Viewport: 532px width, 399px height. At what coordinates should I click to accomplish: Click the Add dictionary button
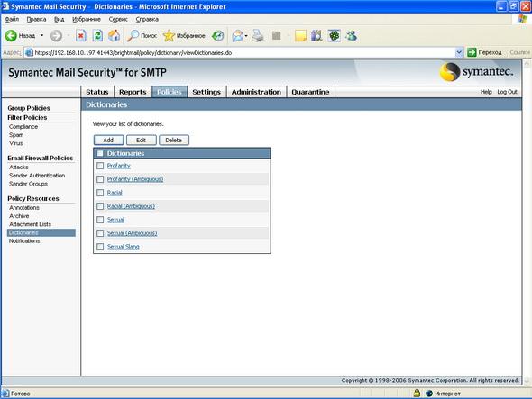point(108,140)
